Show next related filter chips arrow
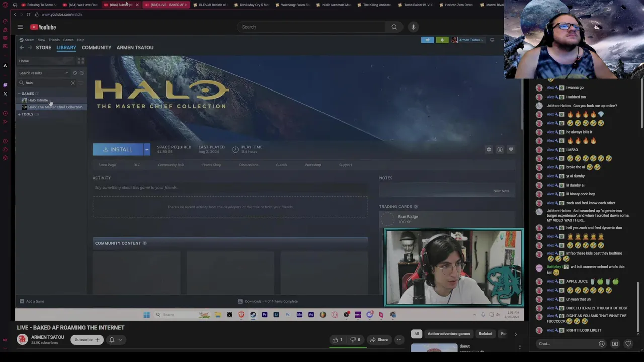 tap(515, 334)
